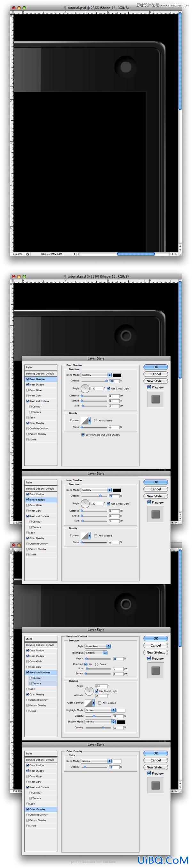Image resolution: width=192 pixels, height=868 pixels.
Task: Open the Technique Smooth dropdown
Action: (96, 653)
